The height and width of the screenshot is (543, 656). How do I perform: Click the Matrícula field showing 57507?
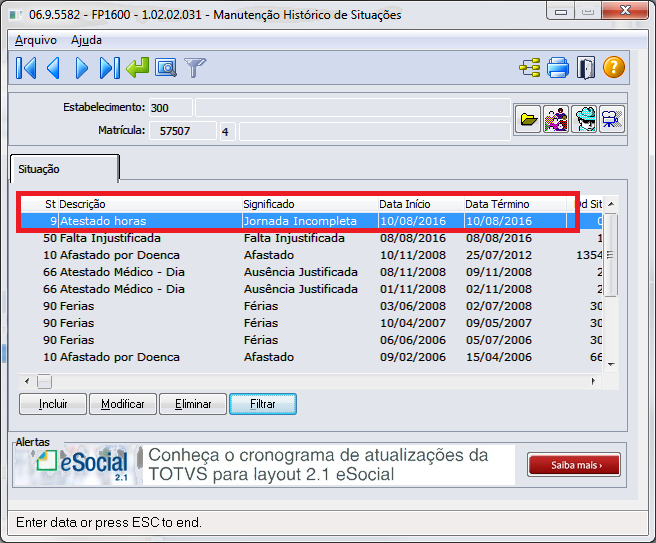(183, 131)
